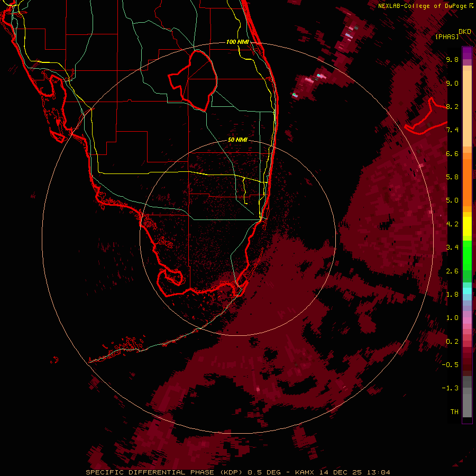Click the 2.6 value on color scale
The width and height of the screenshot is (476, 476).
click(x=452, y=271)
